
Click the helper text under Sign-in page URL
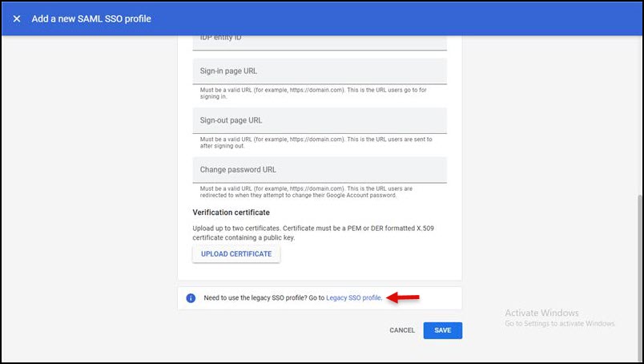coord(316,93)
